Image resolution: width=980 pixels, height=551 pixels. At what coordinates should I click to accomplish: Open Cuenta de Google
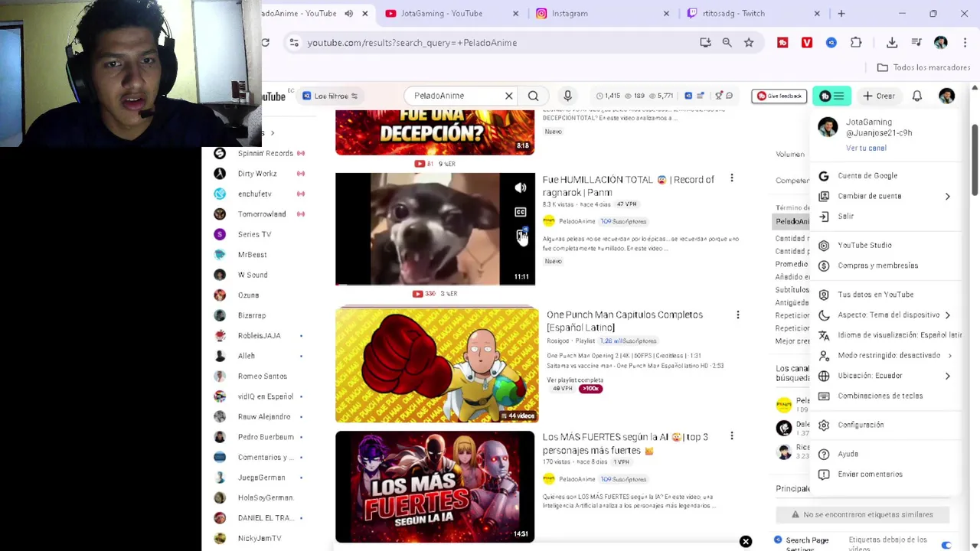(885, 176)
